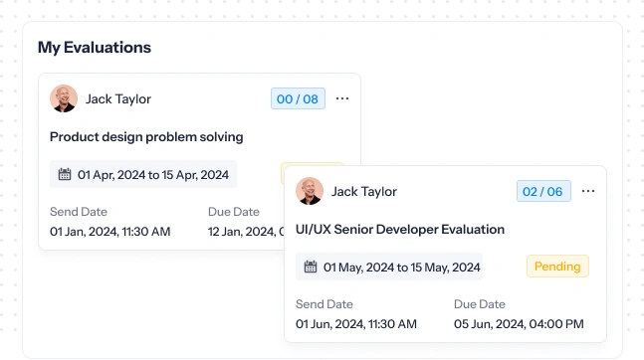Click Jack Taylor name on UI/UX Senior Developer card
644x360 pixels.
364,191
